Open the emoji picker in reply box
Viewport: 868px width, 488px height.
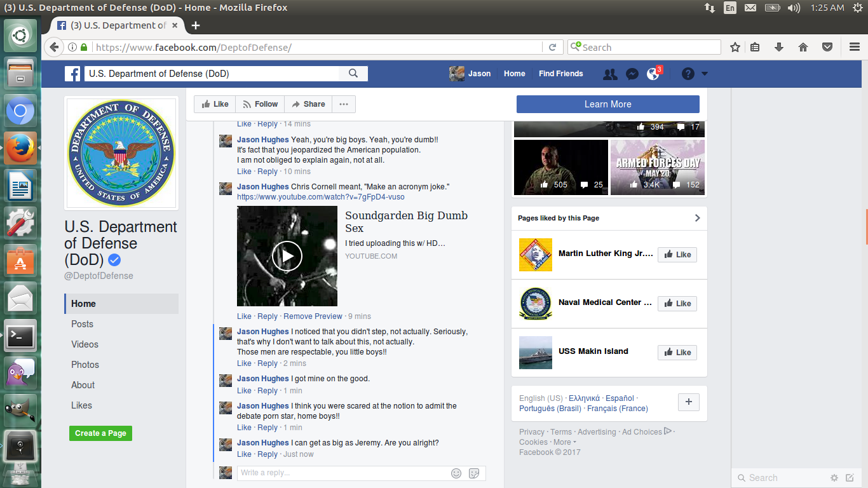click(x=456, y=473)
